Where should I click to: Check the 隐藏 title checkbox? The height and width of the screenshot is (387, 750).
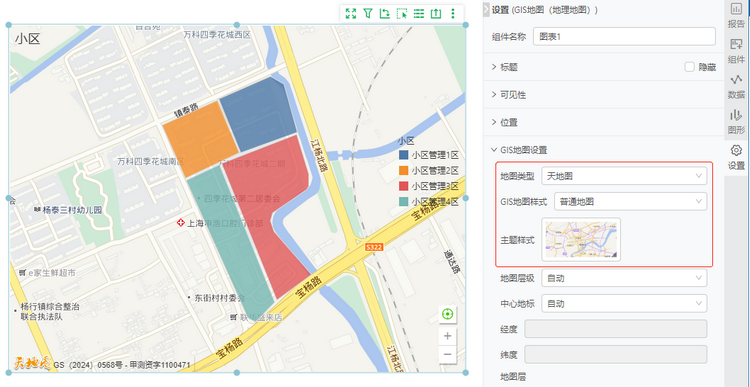pos(689,67)
